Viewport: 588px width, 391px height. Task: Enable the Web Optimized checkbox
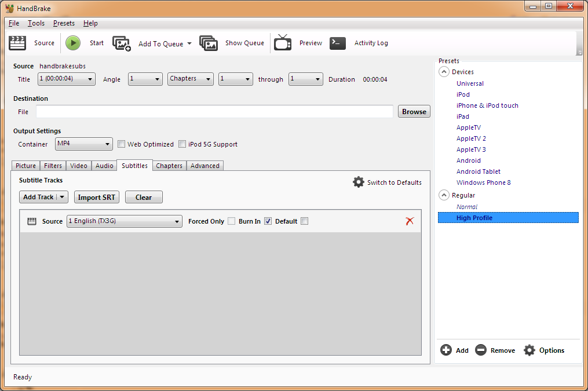pos(122,144)
